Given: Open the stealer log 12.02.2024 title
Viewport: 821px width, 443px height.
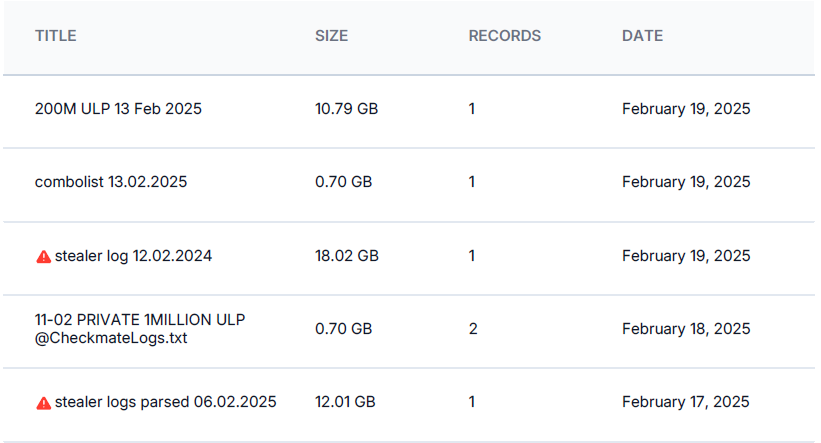Looking at the screenshot, I should click(133, 256).
